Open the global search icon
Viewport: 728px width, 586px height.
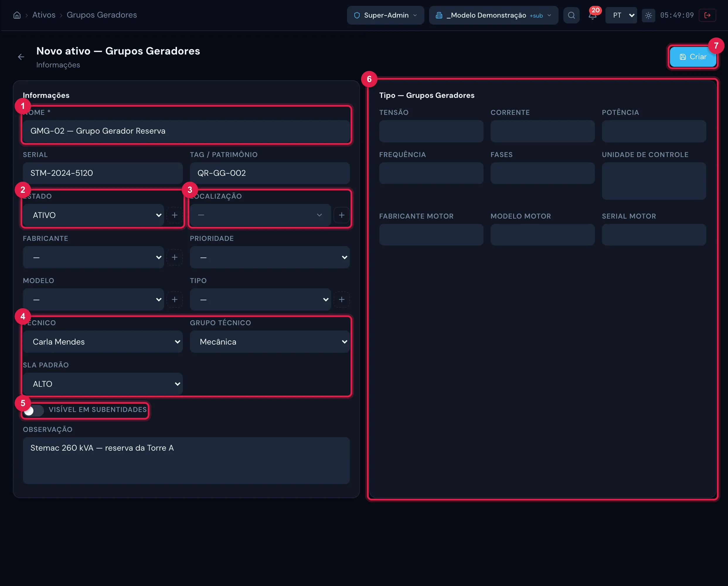[x=571, y=15]
